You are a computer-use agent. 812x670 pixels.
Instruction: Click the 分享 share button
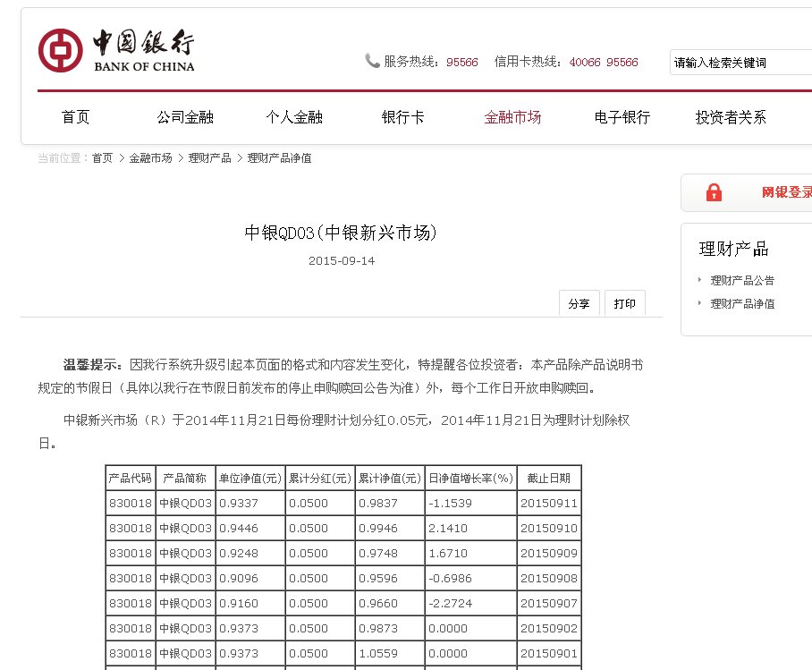pyautogui.click(x=579, y=303)
